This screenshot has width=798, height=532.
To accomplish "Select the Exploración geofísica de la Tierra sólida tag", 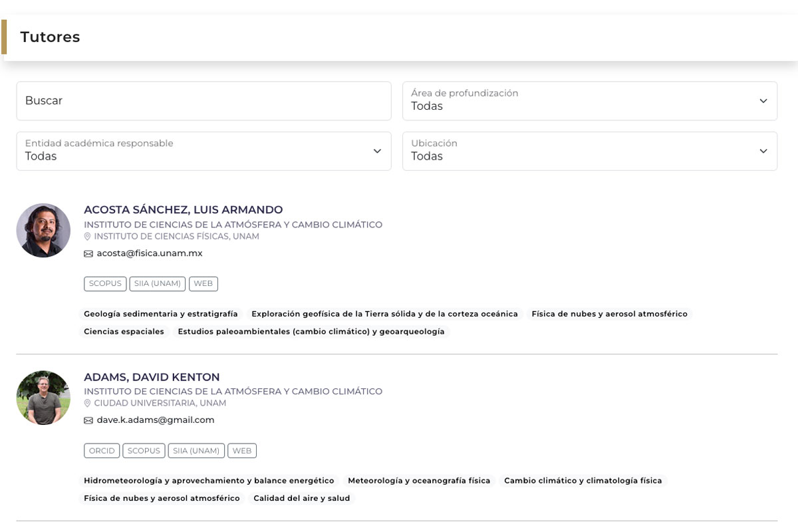I will click(385, 314).
